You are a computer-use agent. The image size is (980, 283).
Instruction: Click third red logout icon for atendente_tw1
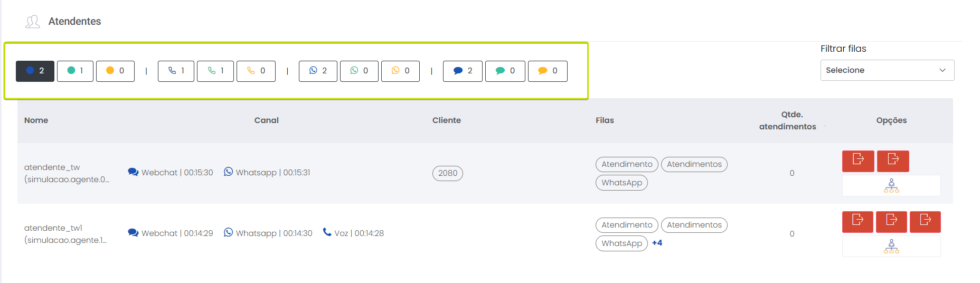tap(925, 222)
